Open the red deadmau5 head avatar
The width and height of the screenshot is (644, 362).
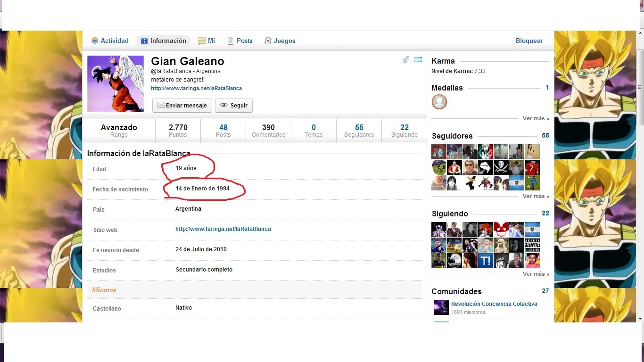pyautogui.click(x=501, y=230)
